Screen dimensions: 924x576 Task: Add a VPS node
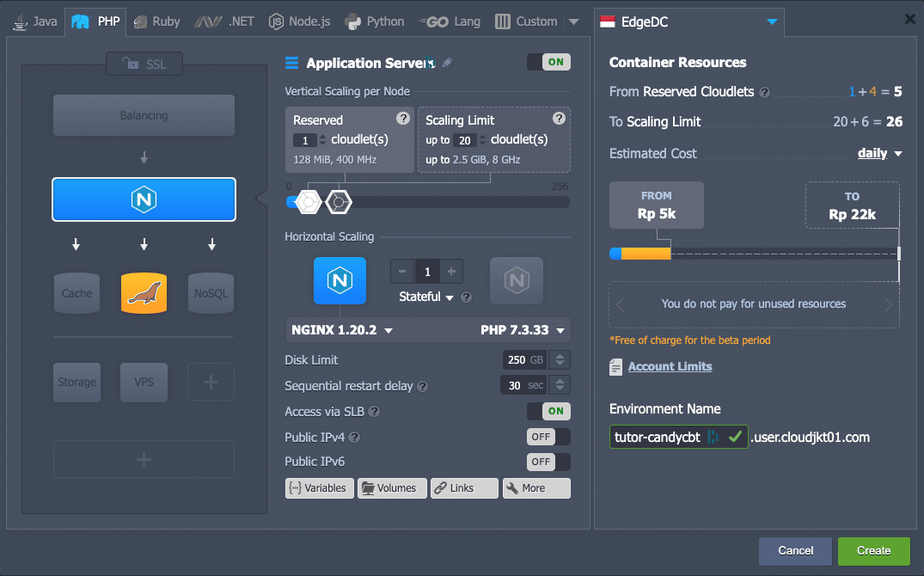pyautogui.click(x=144, y=382)
